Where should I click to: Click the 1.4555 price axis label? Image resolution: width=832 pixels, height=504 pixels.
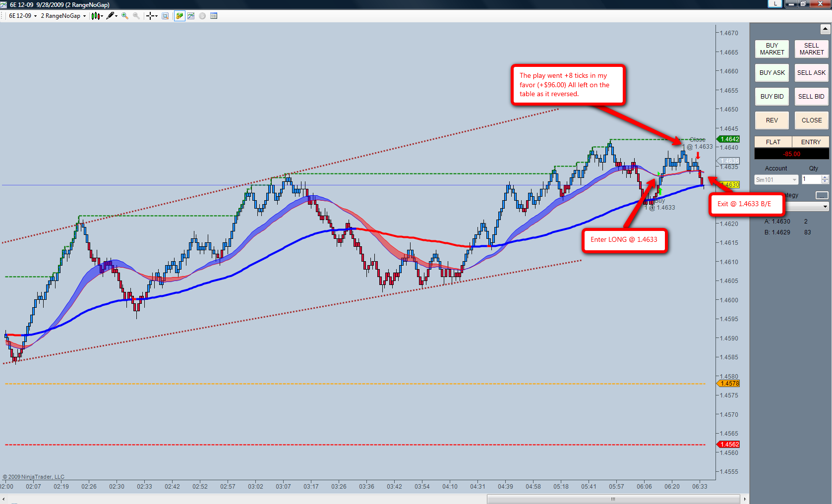tap(729, 472)
